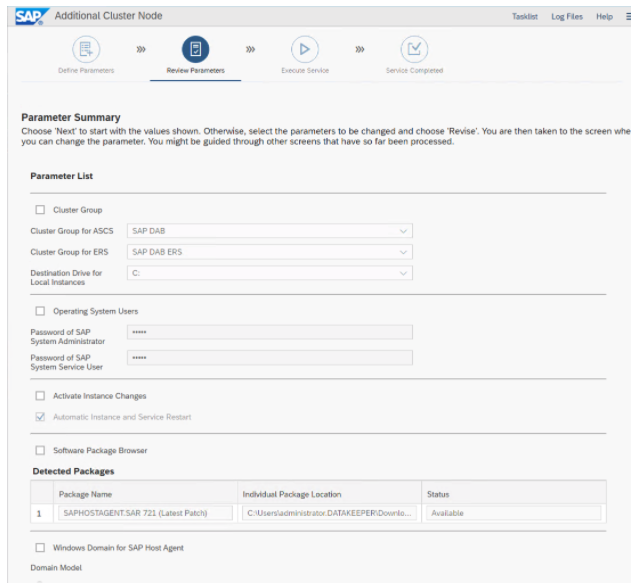Open the Help menu
639x583 pixels.
pos(604,17)
